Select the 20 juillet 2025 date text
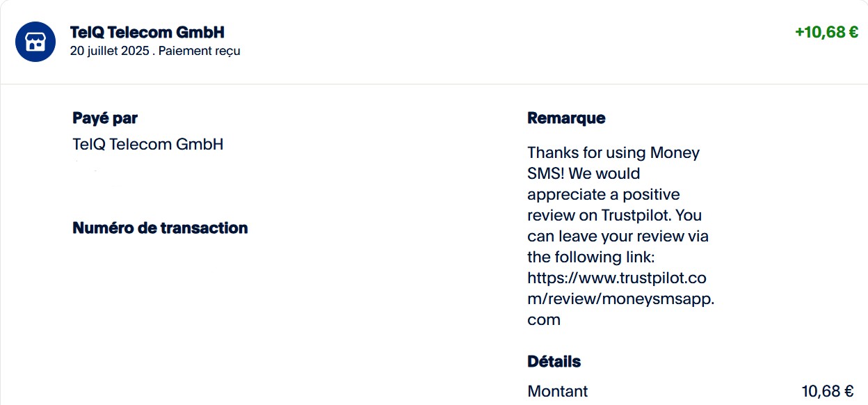Image resolution: width=868 pixels, height=405 pixels. (110, 51)
